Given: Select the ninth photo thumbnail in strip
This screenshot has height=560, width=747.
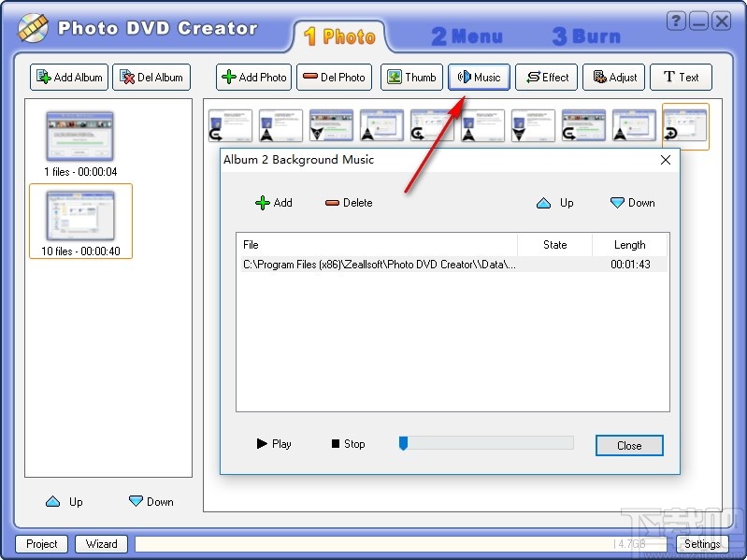Looking at the screenshot, I should click(x=634, y=125).
